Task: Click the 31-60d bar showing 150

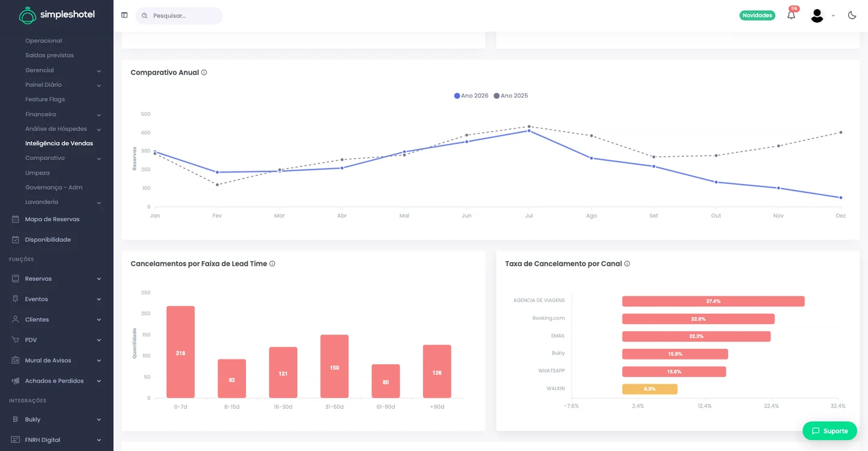Action: point(335,367)
